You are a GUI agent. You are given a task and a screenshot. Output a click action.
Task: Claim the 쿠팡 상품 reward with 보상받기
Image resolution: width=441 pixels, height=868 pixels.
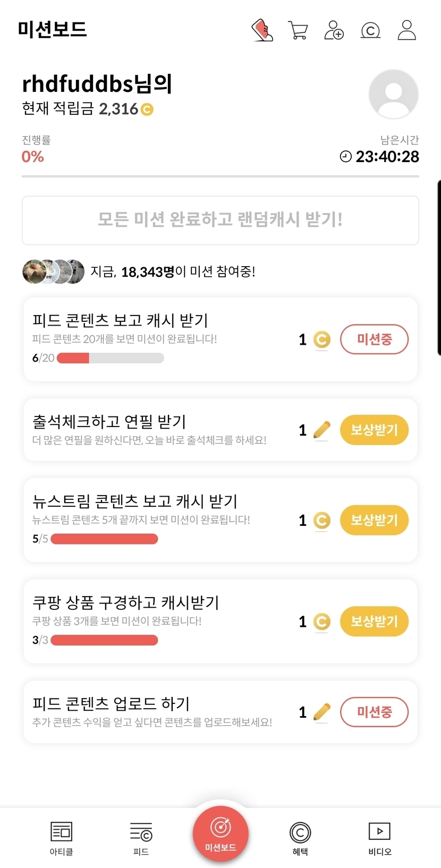pos(374,621)
